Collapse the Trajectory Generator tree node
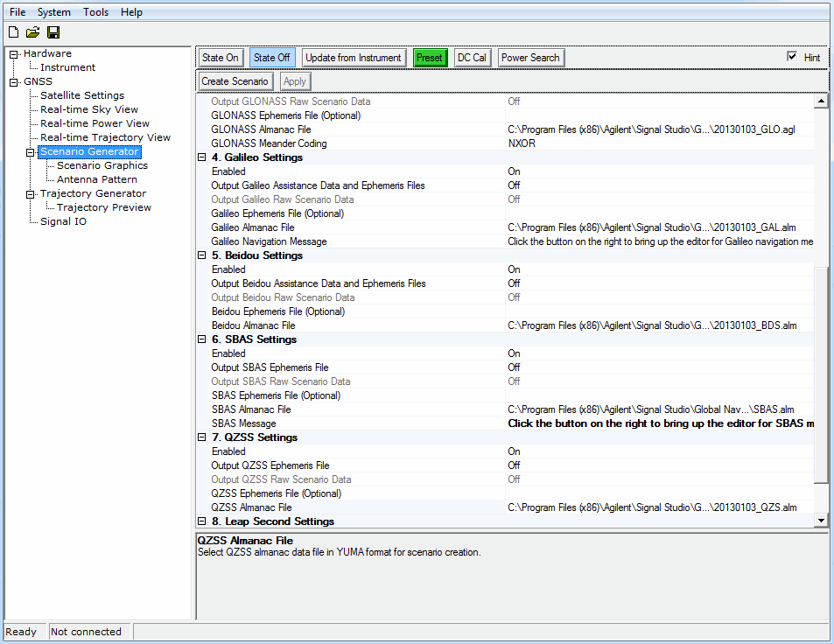The width and height of the screenshot is (834, 644). [x=31, y=194]
